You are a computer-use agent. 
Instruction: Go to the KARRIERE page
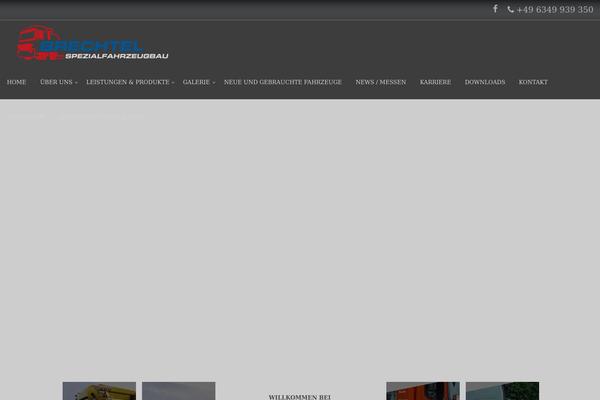pyautogui.click(x=435, y=82)
